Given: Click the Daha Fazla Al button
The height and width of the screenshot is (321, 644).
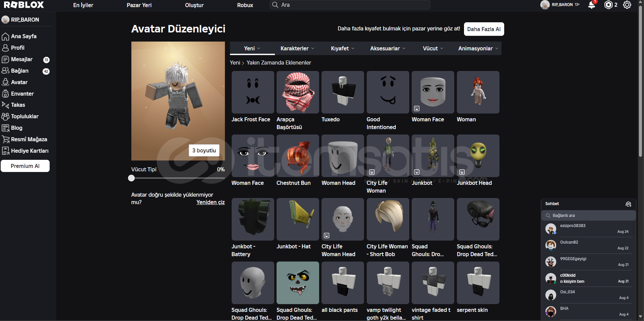Looking at the screenshot, I should 484,29.
